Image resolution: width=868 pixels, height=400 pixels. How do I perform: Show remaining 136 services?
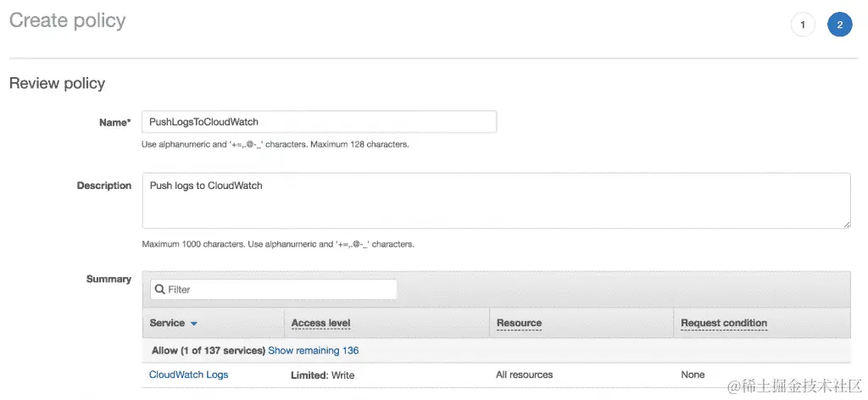click(x=314, y=350)
